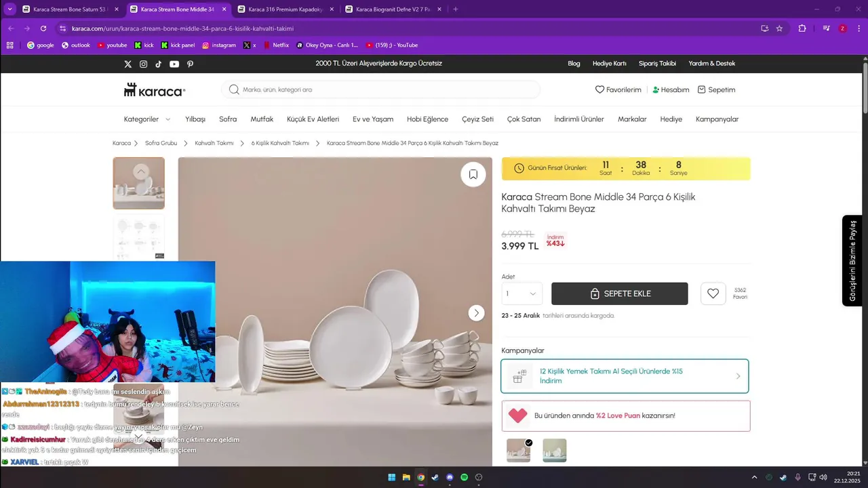Click the search input field
This screenshot has height=488, width=868.
point(380,89)
